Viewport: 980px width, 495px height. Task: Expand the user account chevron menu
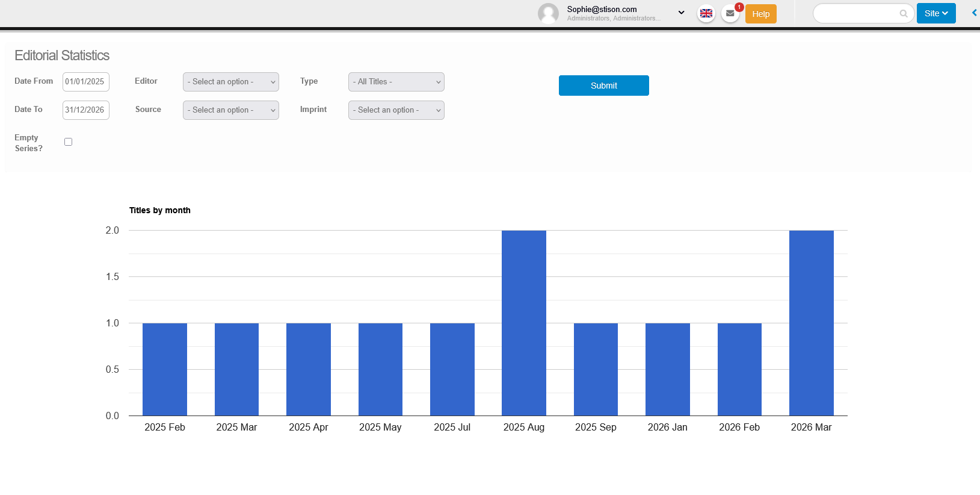[681, 13]
